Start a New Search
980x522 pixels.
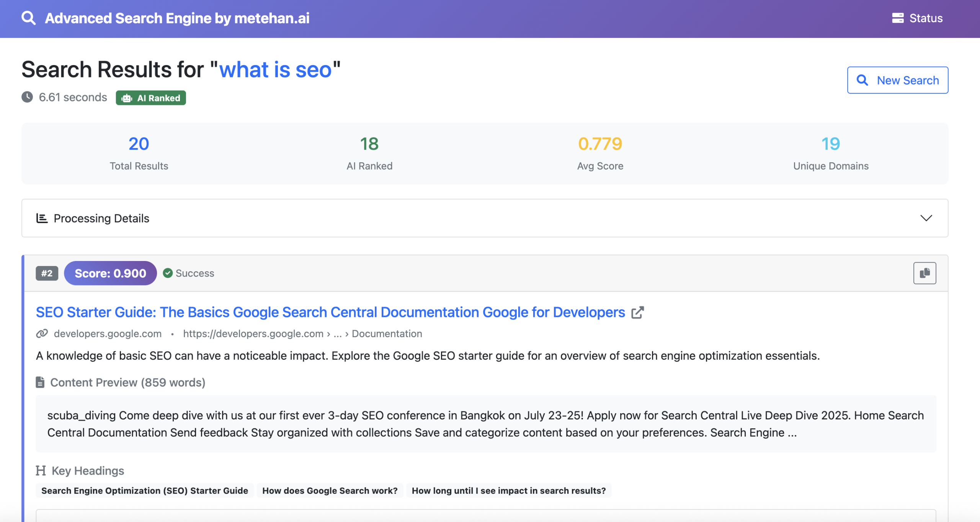[898, 80]
